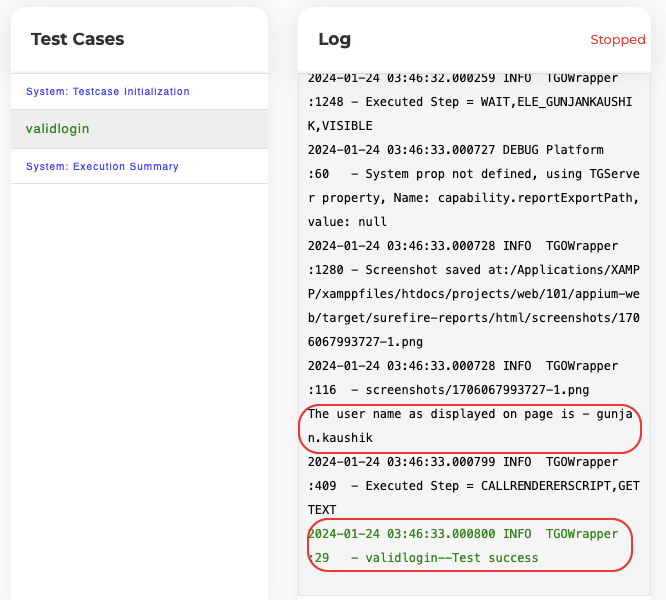
Task: Click the Test Cases panel heading
Action: tap(77, 39)
